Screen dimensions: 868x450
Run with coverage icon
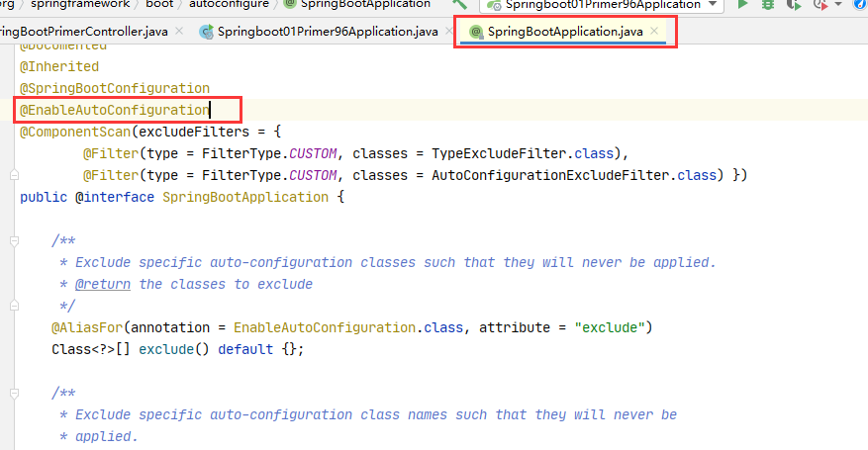click(794, 5)
